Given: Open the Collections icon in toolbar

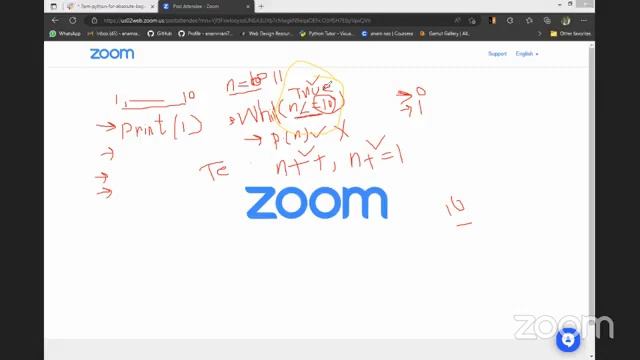Looking at the screenshot, I should (x=547, y=20).
